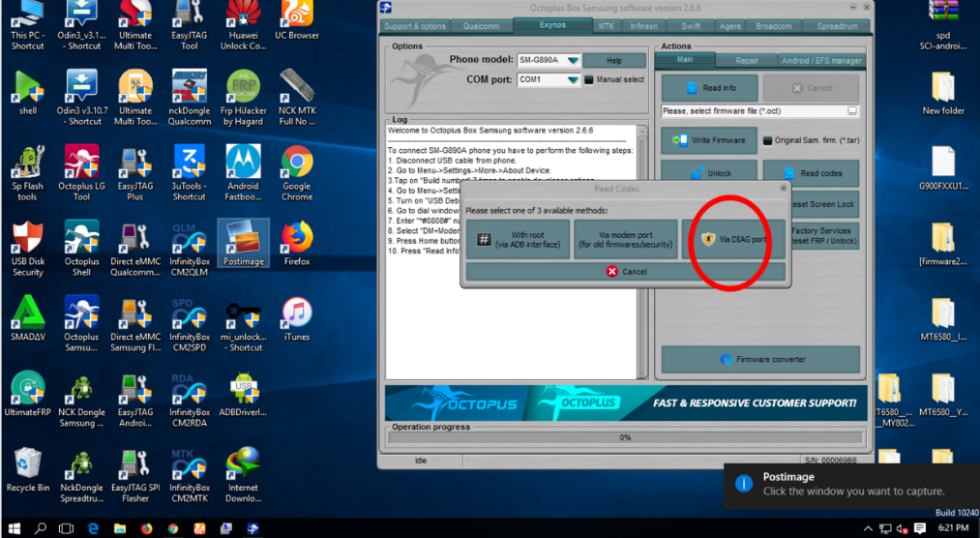Open the Odin3 v3.1 shortcut icon
980x538 pixels.
click(x=82, y=24)
